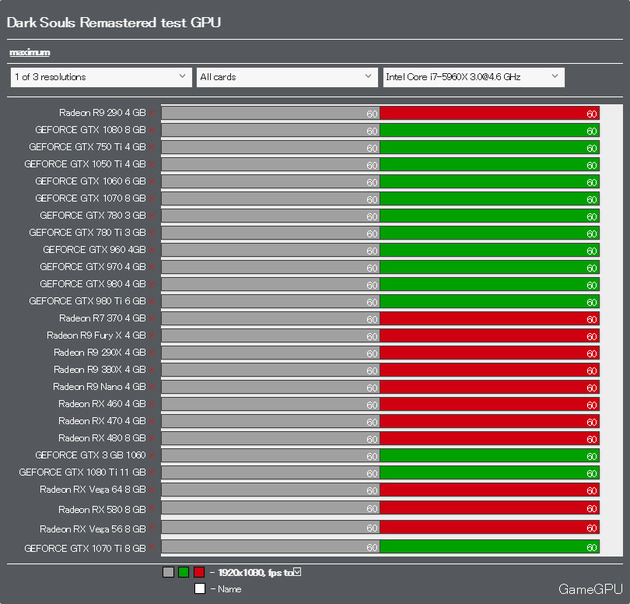Click the red bar for Radeon R9 290 4 GB

point(490,113)
